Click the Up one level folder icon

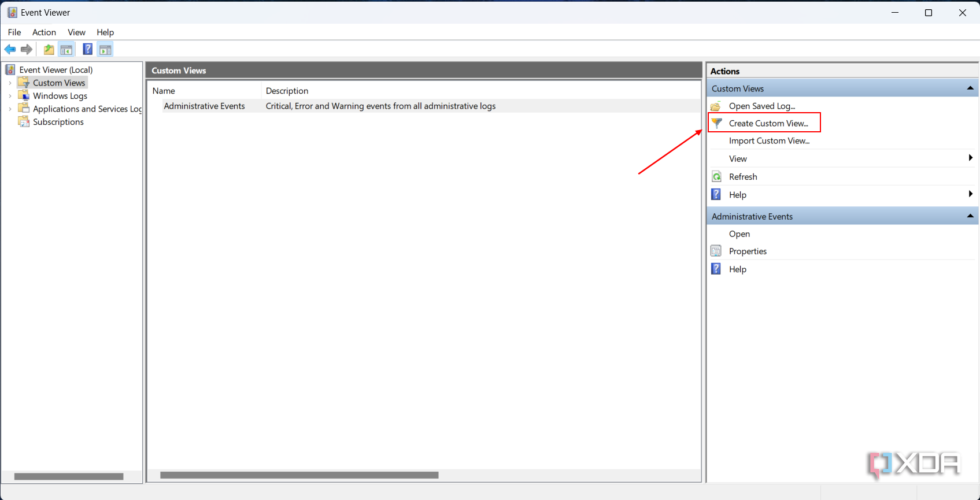click(x=49, y=49)
